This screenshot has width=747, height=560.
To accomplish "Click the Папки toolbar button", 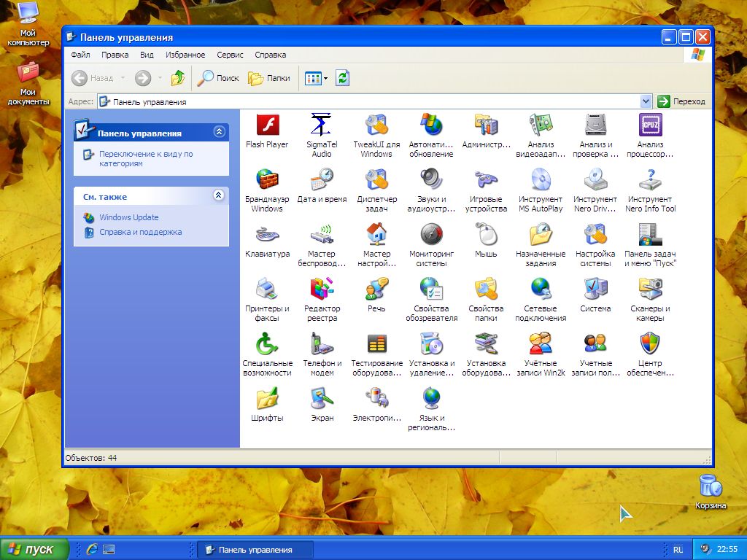I will coord(269,78).
